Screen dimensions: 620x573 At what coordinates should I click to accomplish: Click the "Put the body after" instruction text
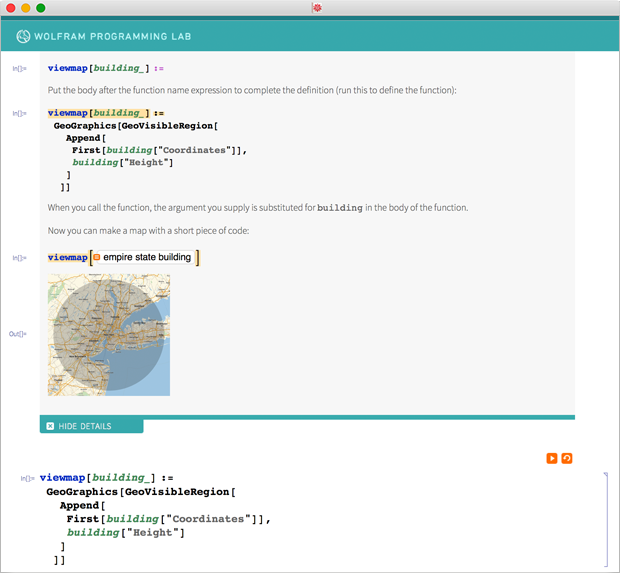click(252, 90)
